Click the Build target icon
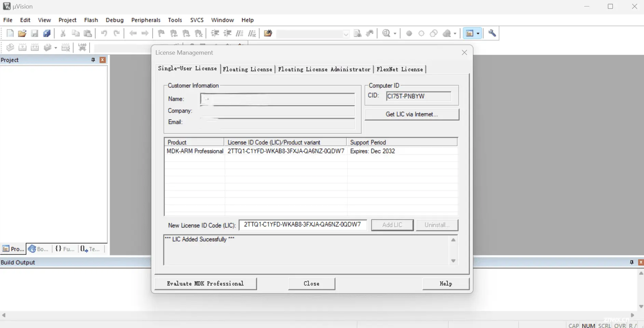Image resolution: width=644 pixels, height=328 pixels. (23, 47)
